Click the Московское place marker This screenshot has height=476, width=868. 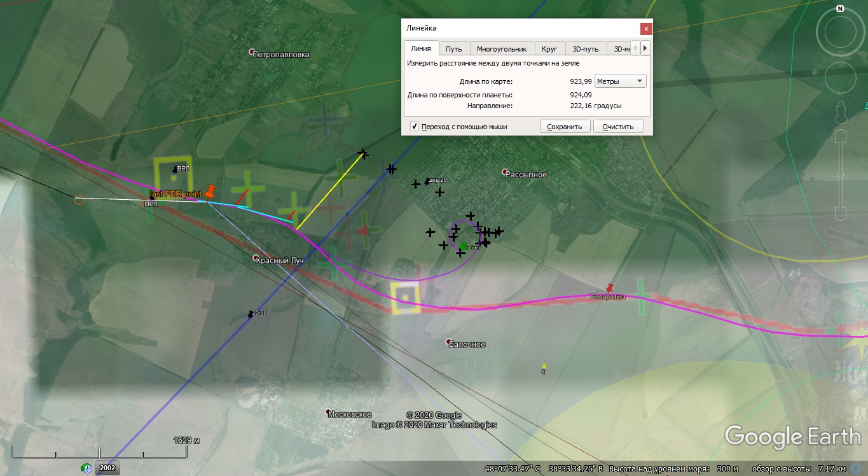click(x=328, y=412)
